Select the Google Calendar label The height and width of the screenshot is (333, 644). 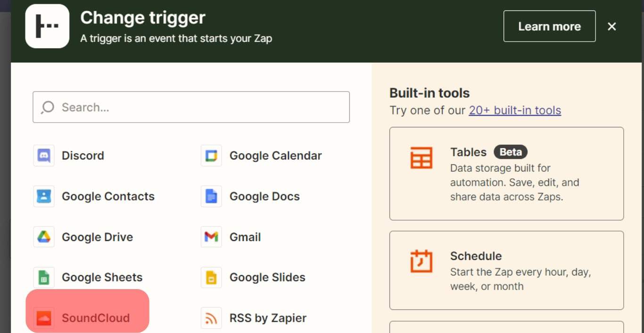point(275,156)
